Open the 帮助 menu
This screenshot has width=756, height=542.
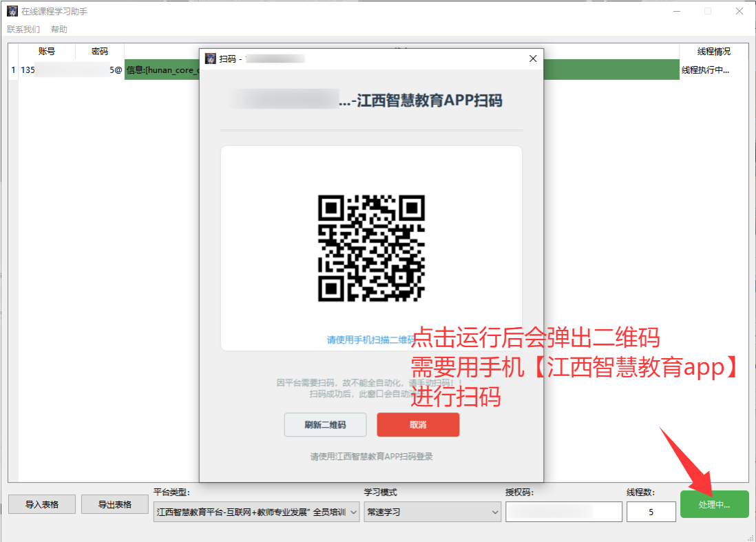tap(59, 30)
